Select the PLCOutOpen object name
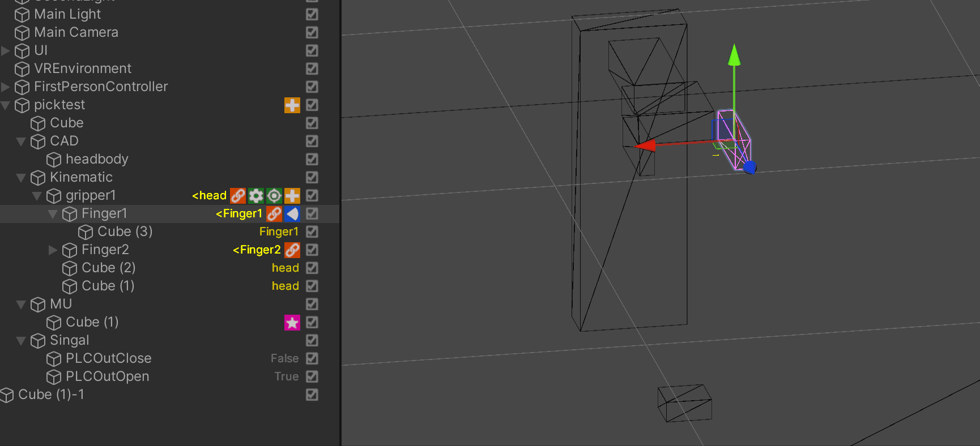 [108, 376]
